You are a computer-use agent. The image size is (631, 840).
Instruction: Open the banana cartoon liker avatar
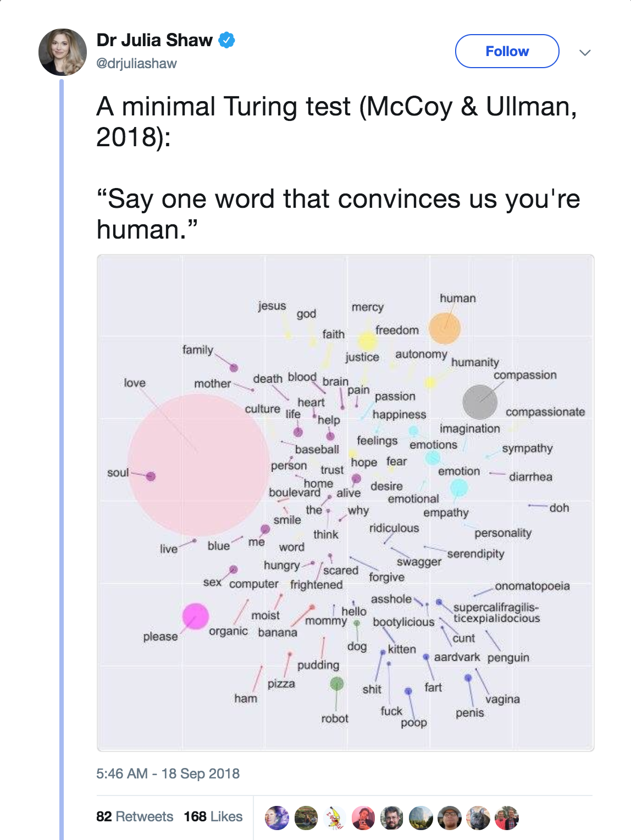(335, 817)
